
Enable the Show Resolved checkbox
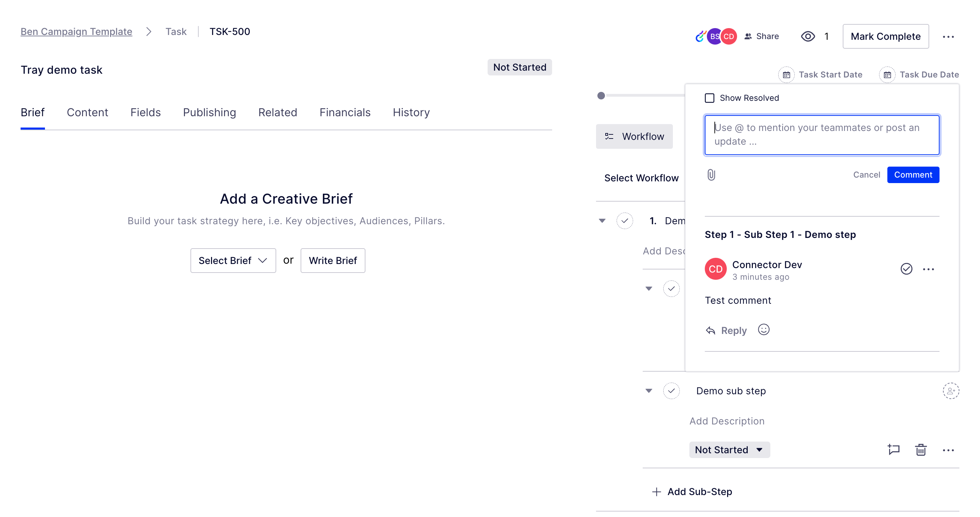709,98
